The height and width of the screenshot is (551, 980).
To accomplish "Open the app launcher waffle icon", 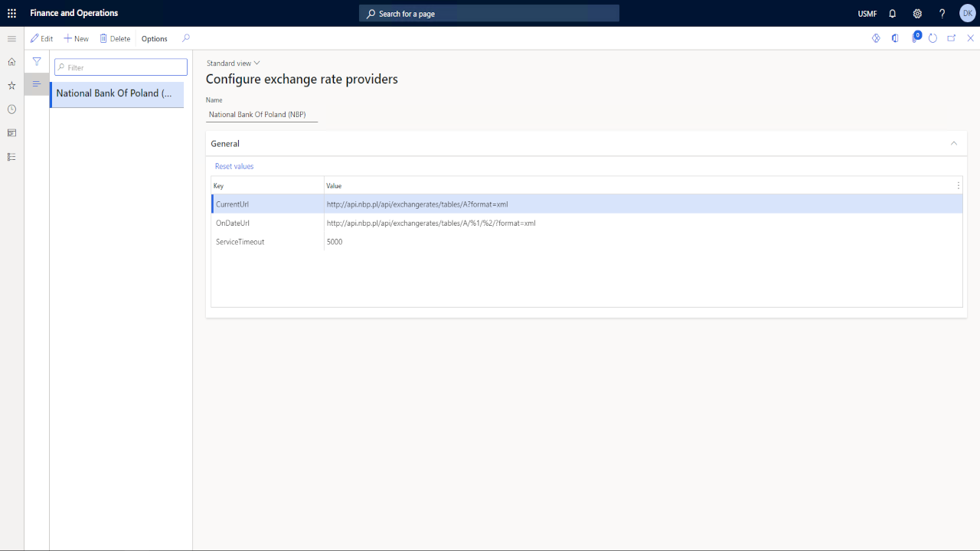I will click(x=11, y=13).
